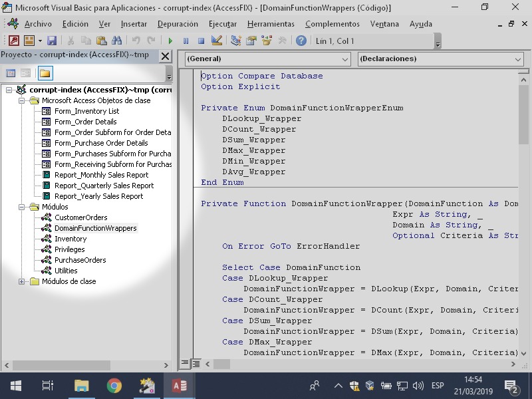Screen dimensions: 532x399
Task: Open the Object Browser icon
Action: coord(267,41)
